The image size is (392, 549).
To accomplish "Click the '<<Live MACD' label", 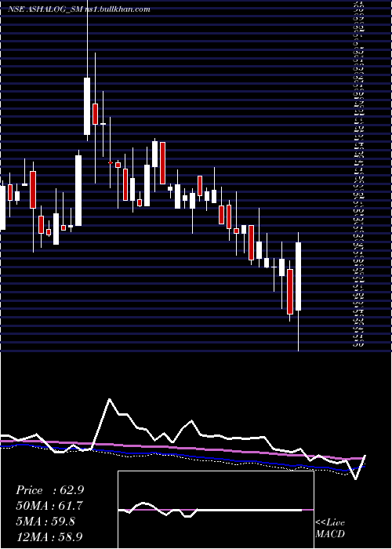I will tap(330, 529).
